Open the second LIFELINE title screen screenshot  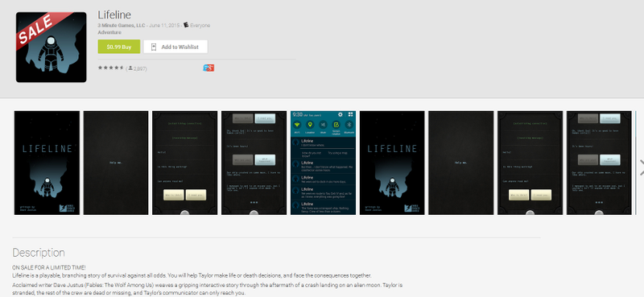tap(392, 163)
